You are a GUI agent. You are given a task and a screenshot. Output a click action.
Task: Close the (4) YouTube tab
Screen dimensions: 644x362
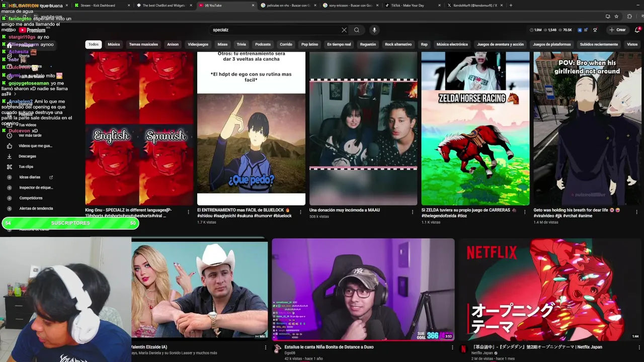(253, 6)
